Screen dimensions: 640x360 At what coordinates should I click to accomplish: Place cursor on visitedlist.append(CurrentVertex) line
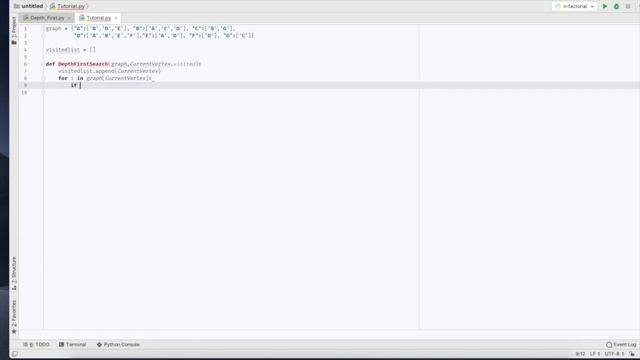(109, 71)
